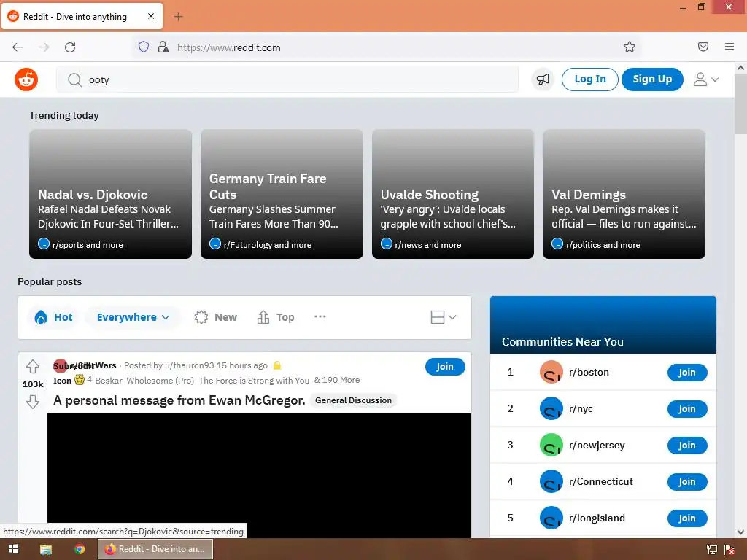Viewport: 747px width, 560px height.
Task: Sort posts by Hot
Action: (53, 317)
